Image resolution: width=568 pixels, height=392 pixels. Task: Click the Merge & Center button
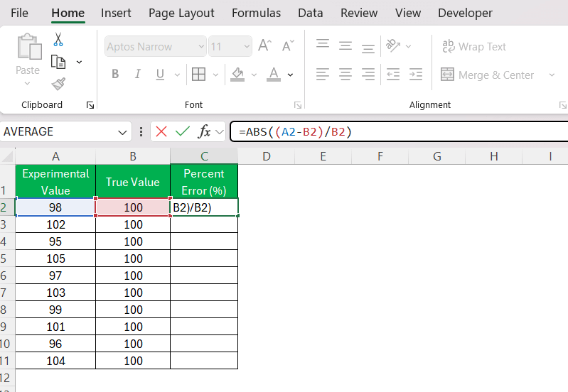coord(487,75)
